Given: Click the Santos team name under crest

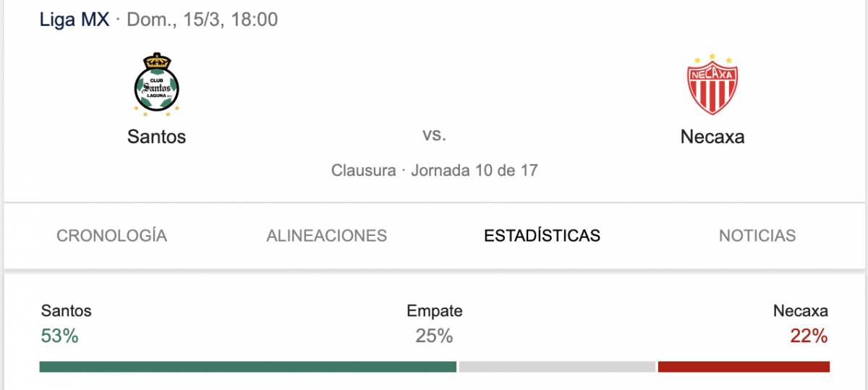Looking at the screenshot, I should tap(157, 136).
